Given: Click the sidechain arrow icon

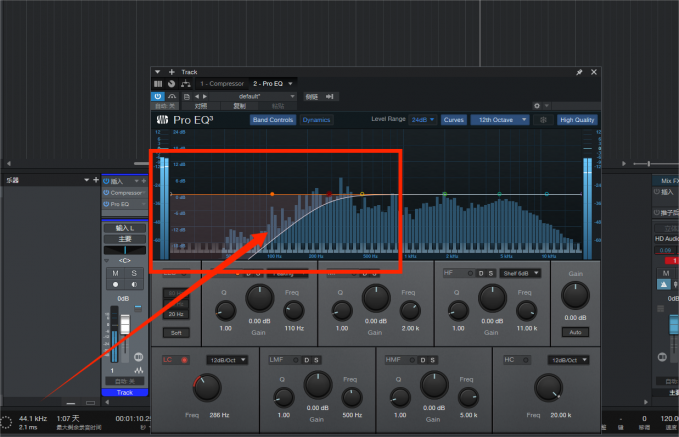Looking at the screenshot, I should 330,97.
